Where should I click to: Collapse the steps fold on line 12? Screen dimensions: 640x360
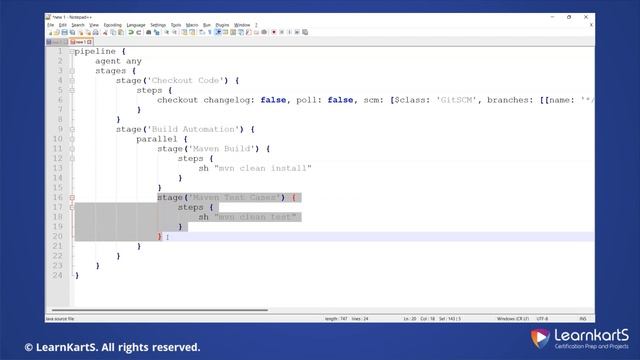coord(72,159)
